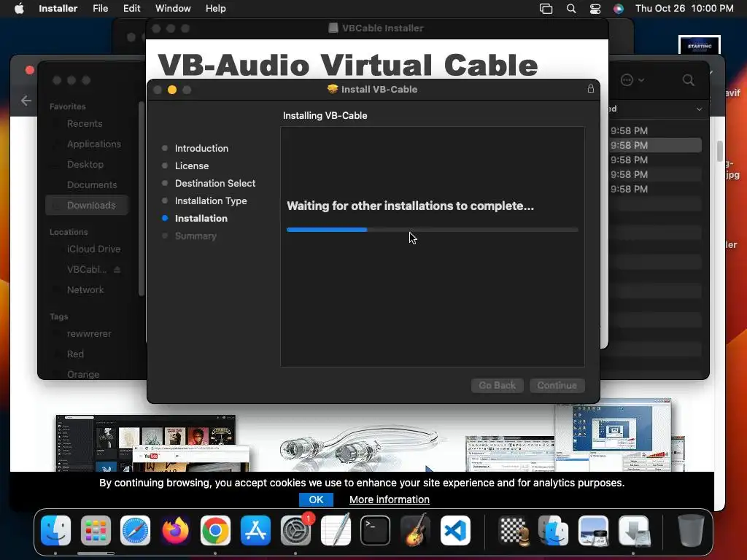Select Applications in the Finder sidebar
The image size is (747, 560).
point(94,144)
